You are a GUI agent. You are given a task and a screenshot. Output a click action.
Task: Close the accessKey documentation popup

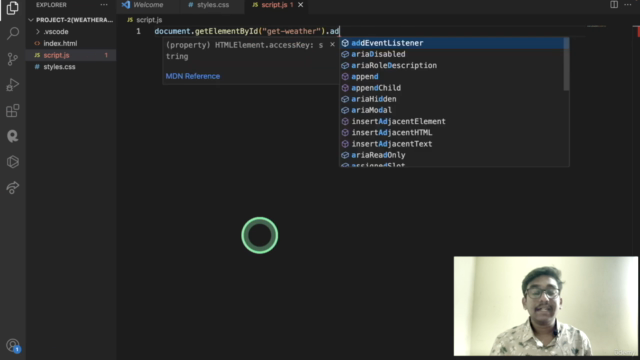(x=332, y=44)
